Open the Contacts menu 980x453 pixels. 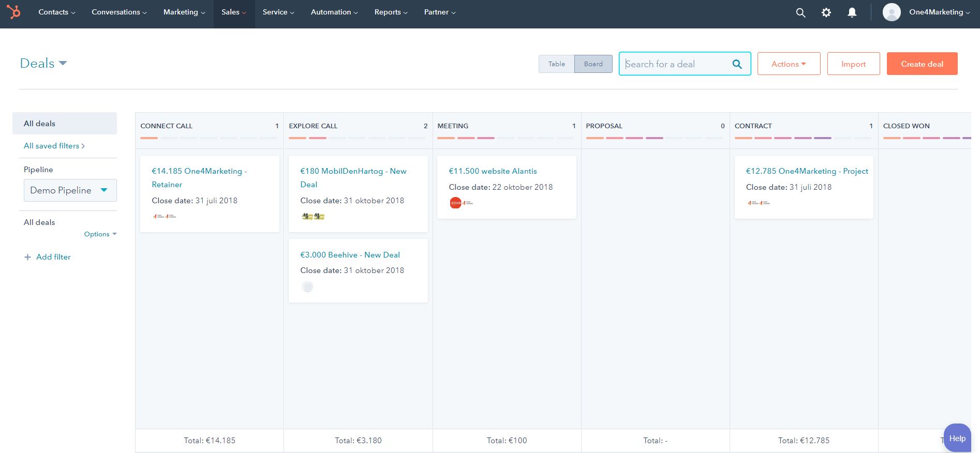click(x=57, y=12)
